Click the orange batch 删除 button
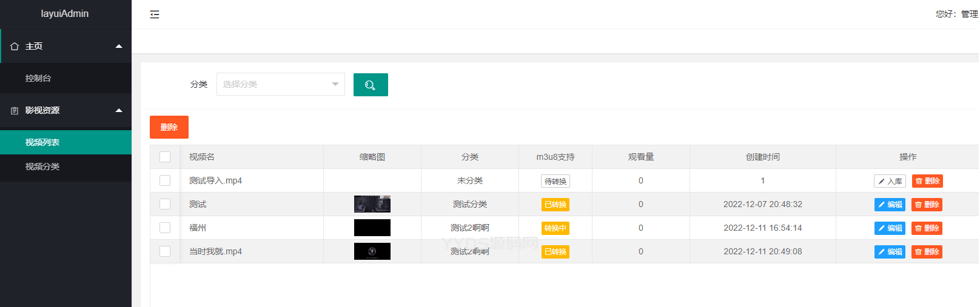The image size is (980, 307). pos(169,127)
